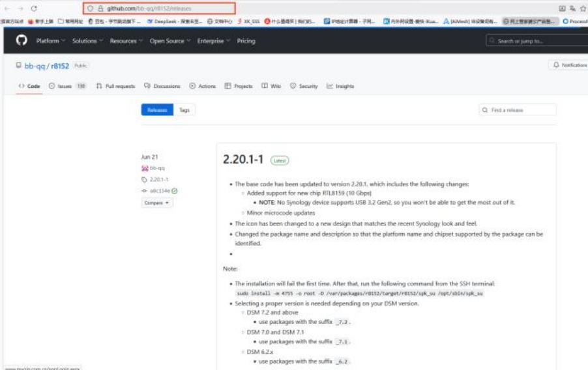588x370 pixels.
Task: Open the Compare dropdown
Action: click(156, 203)
